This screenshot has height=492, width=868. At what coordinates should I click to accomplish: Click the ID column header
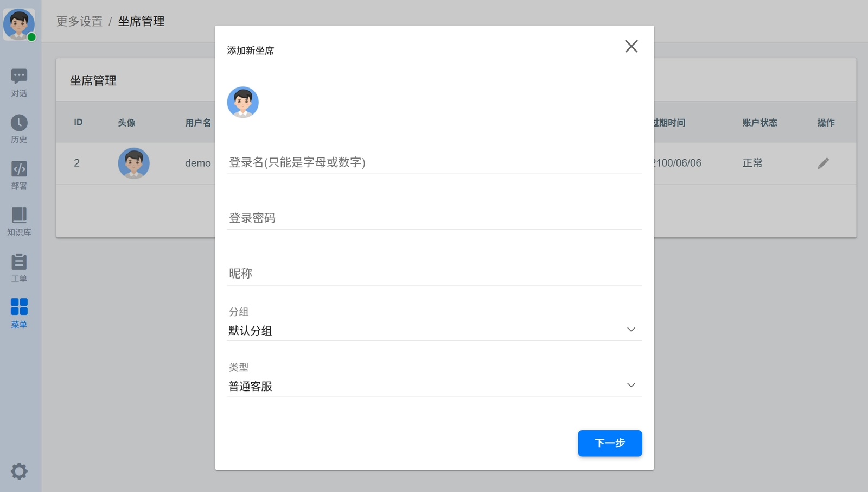click(78, 122)
